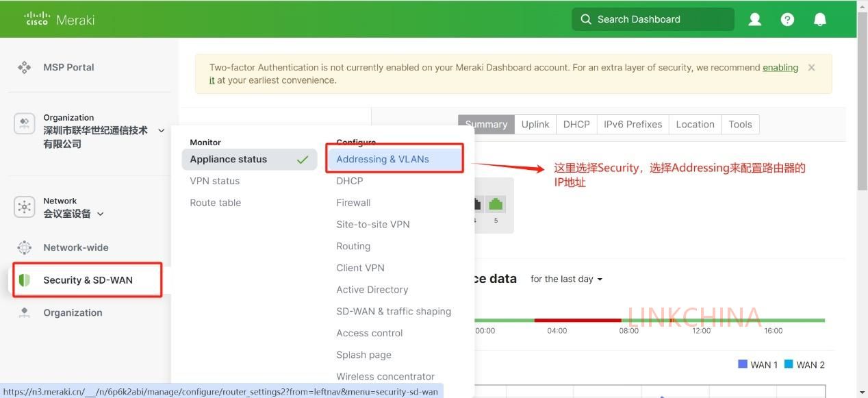Click the WAN 1 legend color swatch
This screenshot has width=868, height=398.
pyautogui.click(x=743, y=364)
